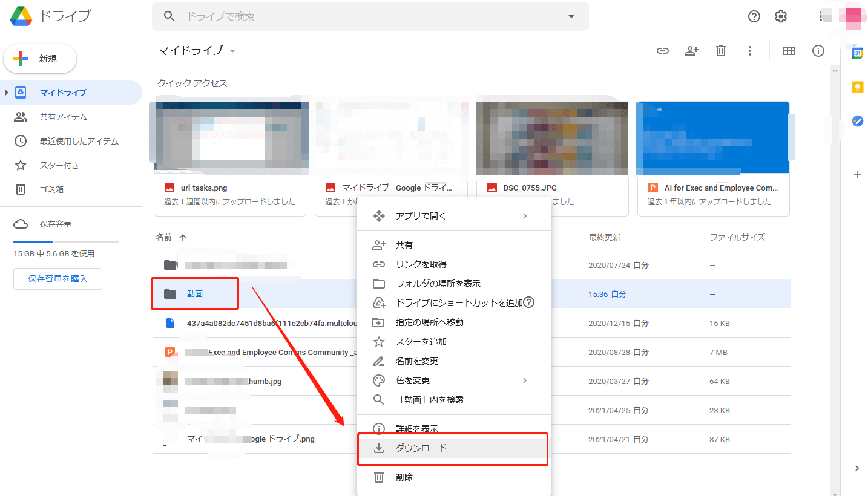Image resolution: width=868 pixels, height=496 pixels.
Task: Choose 共有 from context menu
Action: (x=454, y=245)
